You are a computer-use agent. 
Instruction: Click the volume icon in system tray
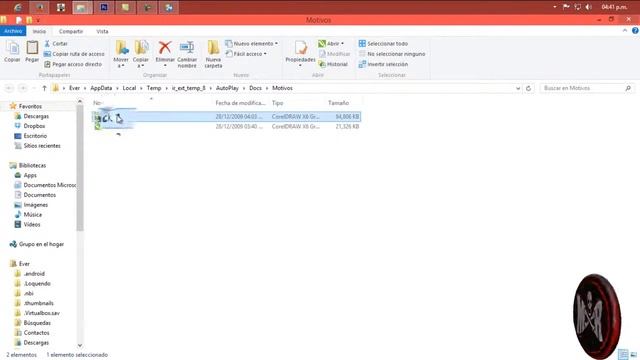coord(589,7)
